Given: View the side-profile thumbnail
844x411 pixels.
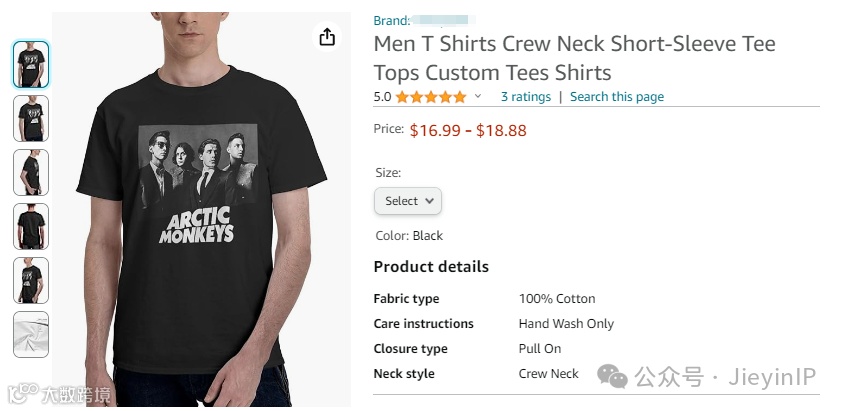Looking at the screenshot, I should pyautogui.click(x=31, y=172).
